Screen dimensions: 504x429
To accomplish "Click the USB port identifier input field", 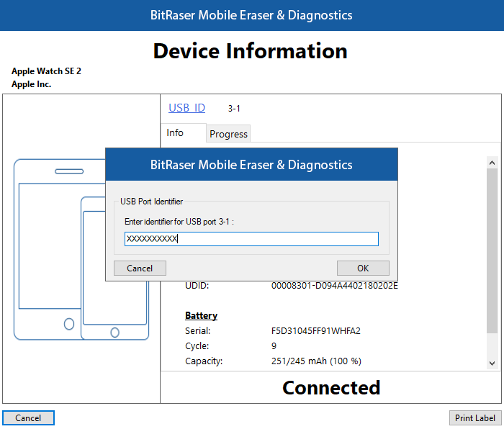I will click(x=251, y=239).
